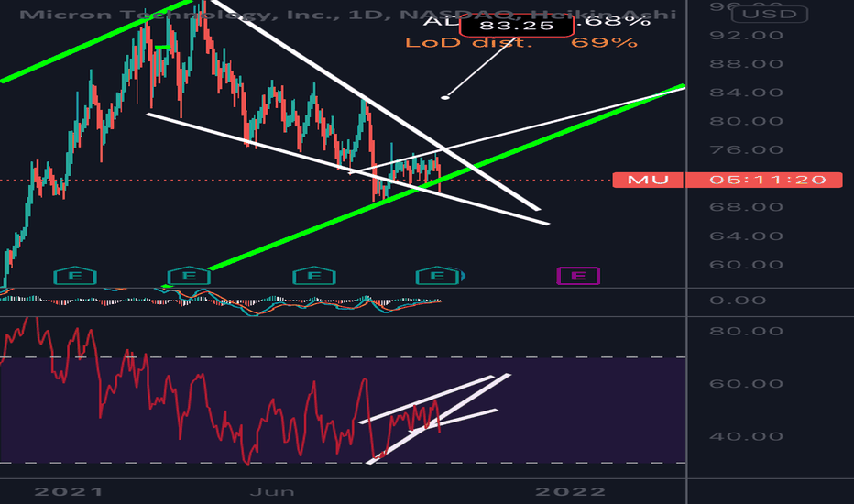Viewport: 854px width, 504px height.
Task: Click the fourth teal earnings E marker
Action: 437,276
